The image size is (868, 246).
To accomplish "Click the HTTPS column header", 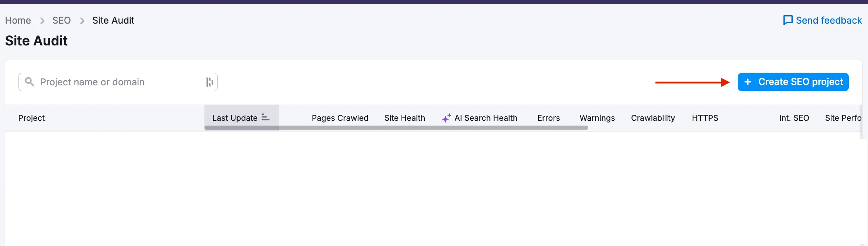I will pyautogui.click(x=705, y=118).
